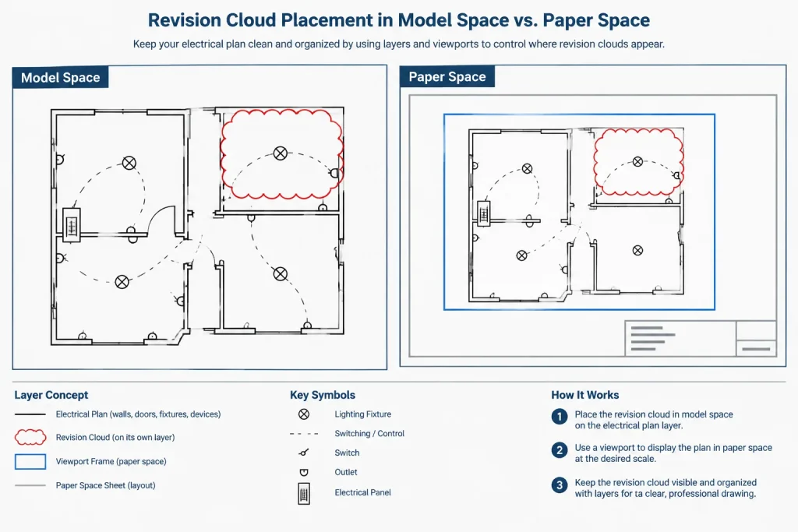Viewport: 798px width, 532px height.
Task: Click the main title 'Revision Cloud Placement in Model Space vs. Paper Space'
Action: (x=398, y=20)
